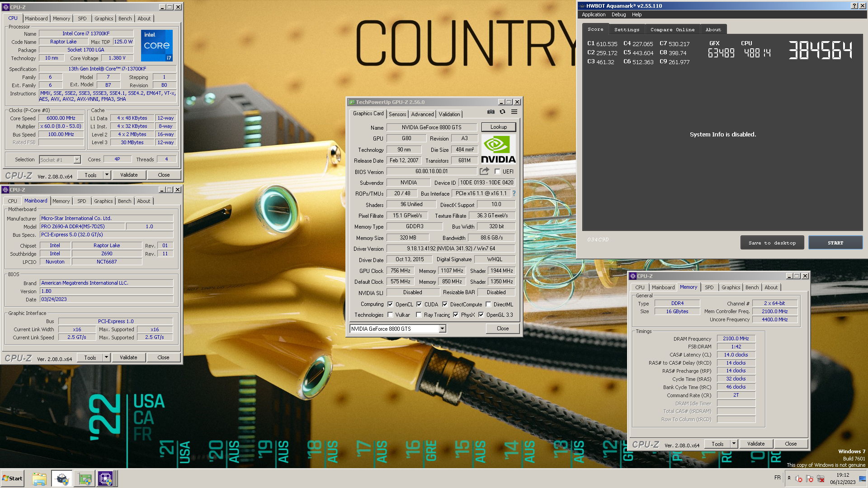The height and width of the screenshot is (488, 868).
Task: Toggle the OpenCL checkbox
Action: tap(390, 305)
